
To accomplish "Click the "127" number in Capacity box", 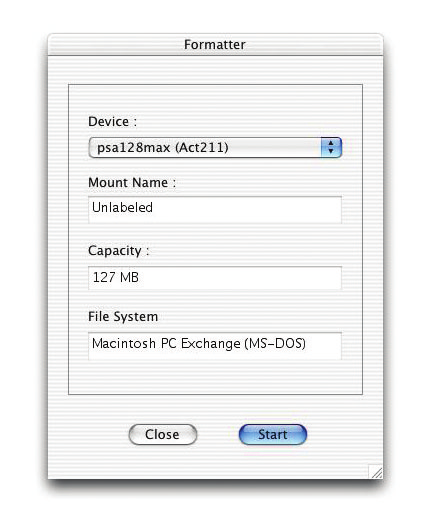I will tap(104, 277).
